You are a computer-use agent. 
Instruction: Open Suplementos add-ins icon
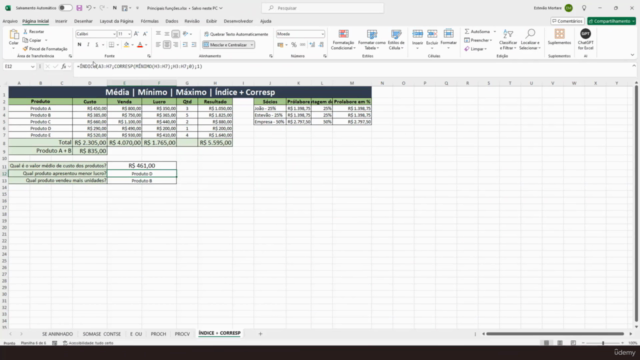(559, 34)
